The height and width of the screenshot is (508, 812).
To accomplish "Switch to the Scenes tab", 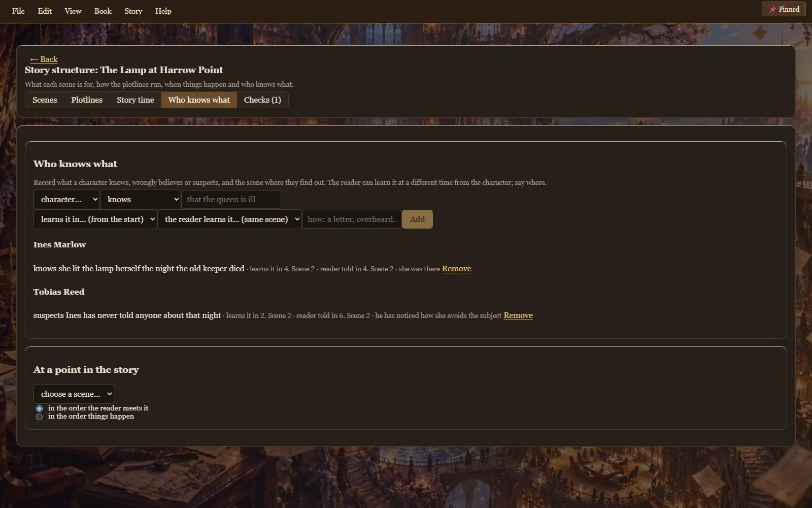I will (45, 100).
